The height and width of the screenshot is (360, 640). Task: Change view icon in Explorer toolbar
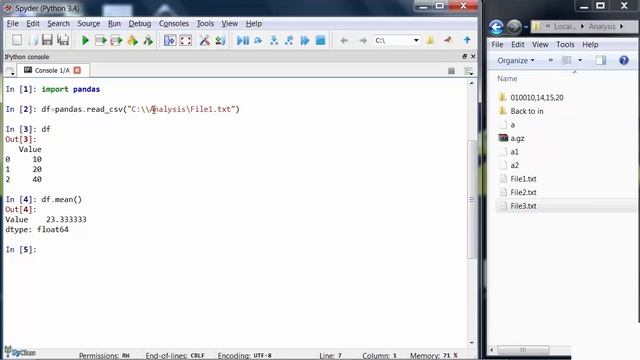[567, 60]
